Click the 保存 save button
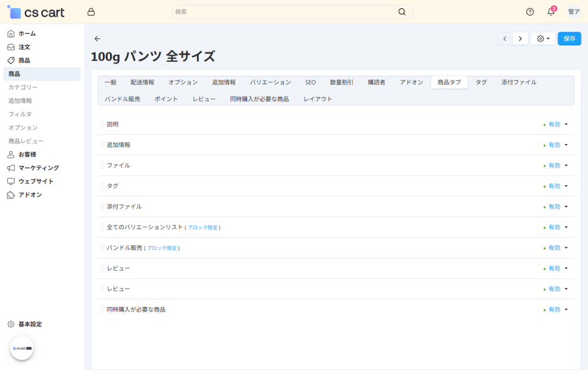 click(x=569, y=39)
